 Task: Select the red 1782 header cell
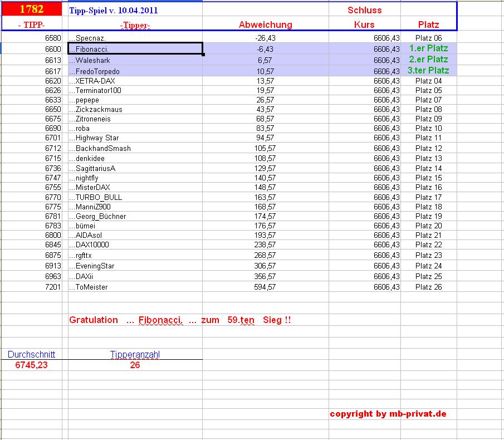[x=32, y=9]
